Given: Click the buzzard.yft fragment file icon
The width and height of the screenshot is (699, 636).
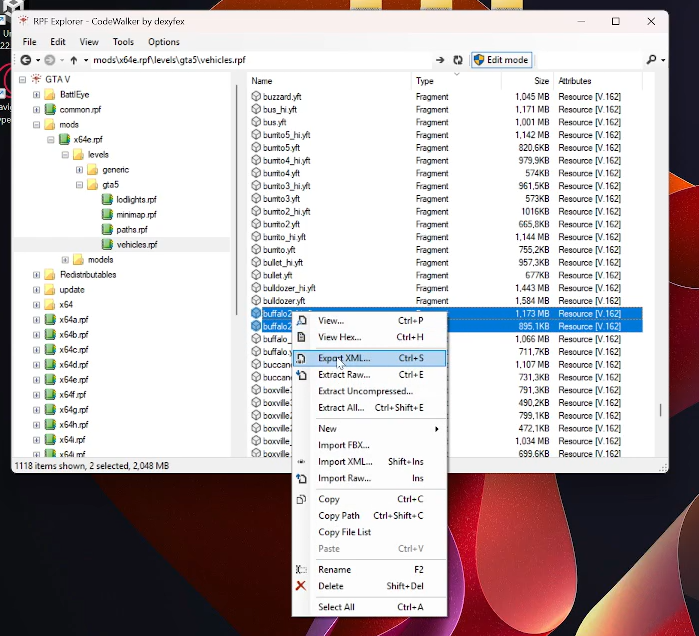Looking at the screenshot, I should tap(256, 97).
